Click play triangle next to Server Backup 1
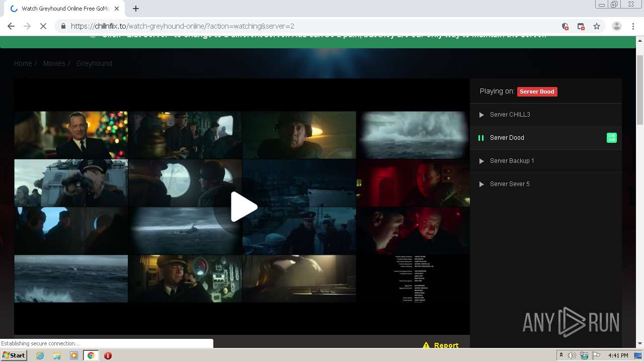 pyautogui.click(x=481, y=161)
